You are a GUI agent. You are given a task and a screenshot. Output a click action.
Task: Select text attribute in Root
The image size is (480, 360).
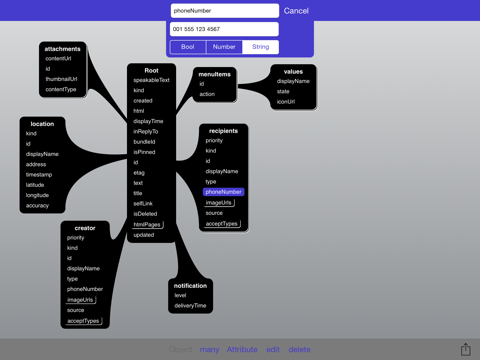(138, 183)
